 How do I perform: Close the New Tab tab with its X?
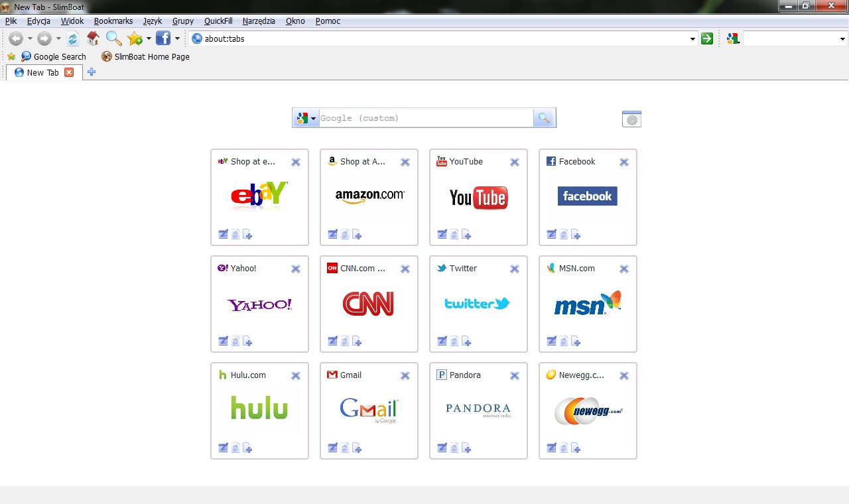tap(69, 72)
